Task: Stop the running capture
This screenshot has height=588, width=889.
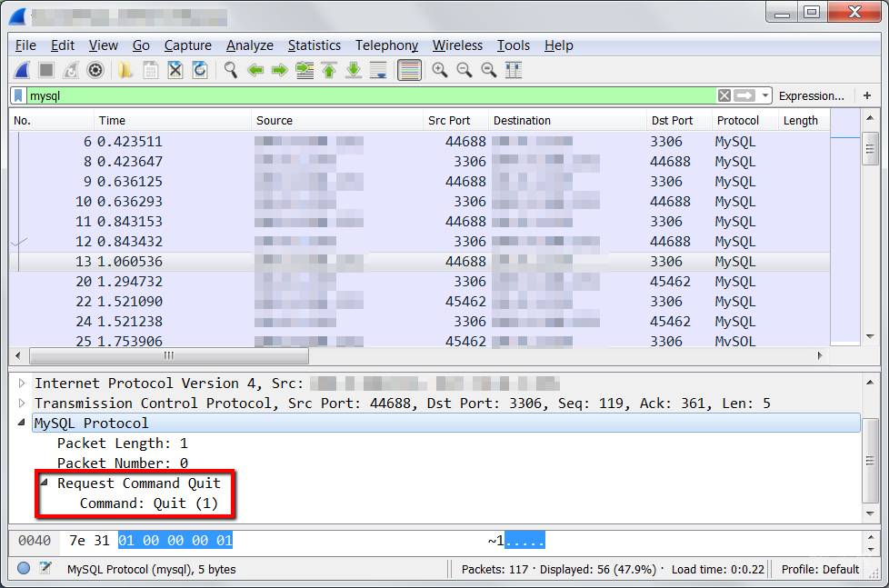Action: [46, 70]
